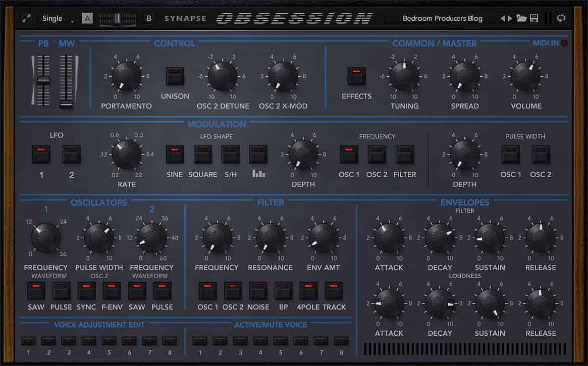The width and height of the screenshot is (588, 366).
Task: Toggle oscillator 1 Pulse waveform
Action: tap(61, 291)
